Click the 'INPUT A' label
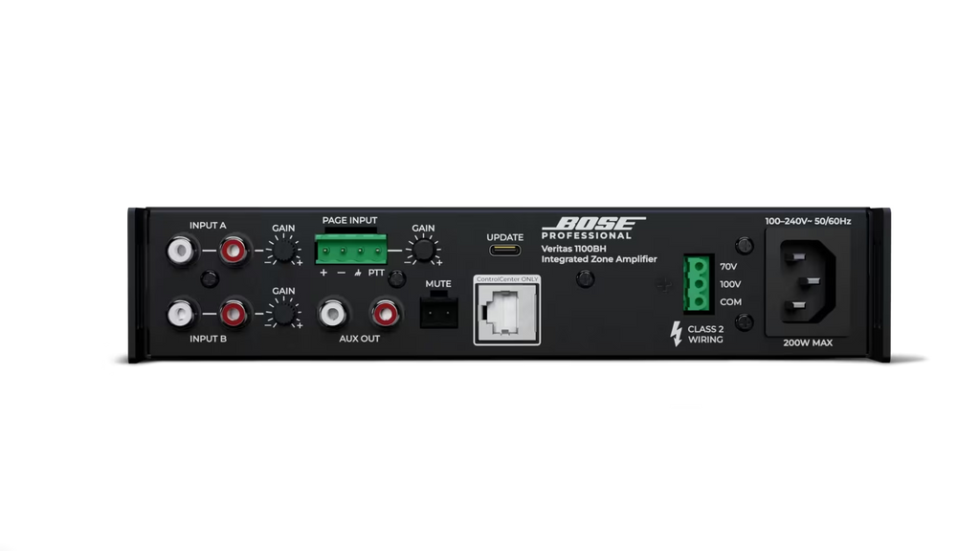The height and width of the screenshot is (551, 980). pyautogui.click(x=208, y=226)
